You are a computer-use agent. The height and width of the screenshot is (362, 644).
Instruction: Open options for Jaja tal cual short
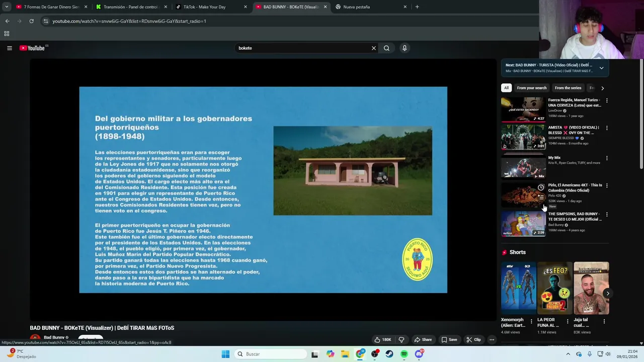coord(604,321)
